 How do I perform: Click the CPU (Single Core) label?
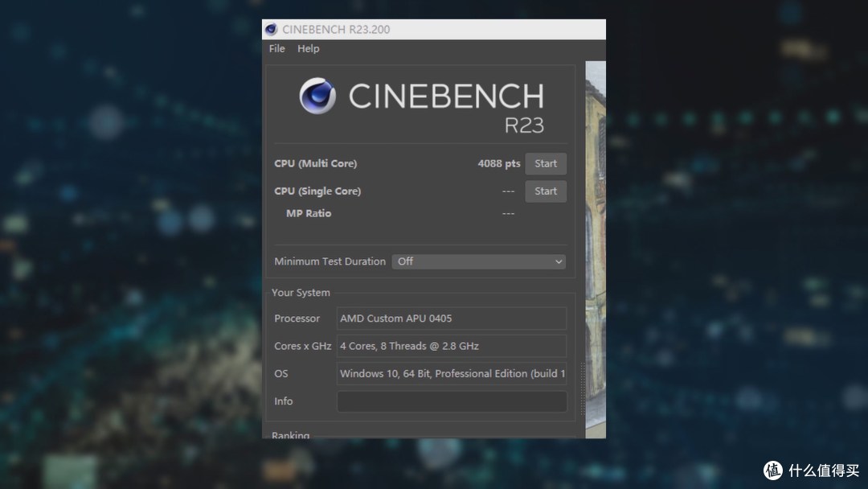pyautogui.click(x=317, y=191)
